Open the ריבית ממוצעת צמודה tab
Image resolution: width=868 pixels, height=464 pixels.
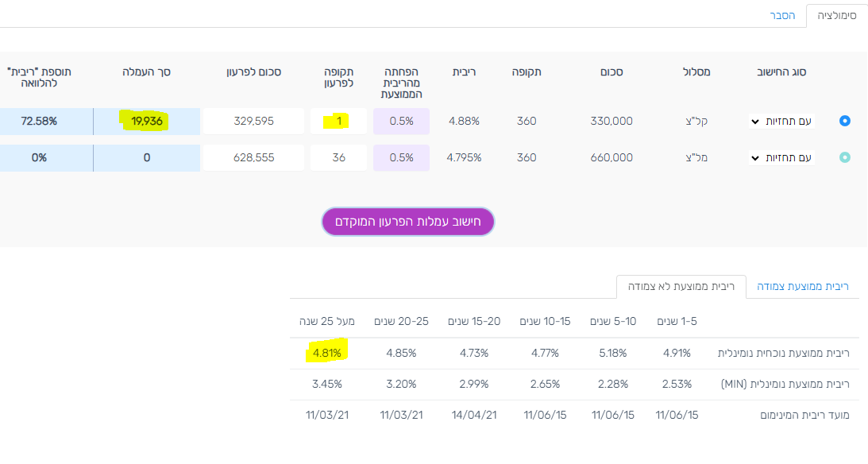803,286
